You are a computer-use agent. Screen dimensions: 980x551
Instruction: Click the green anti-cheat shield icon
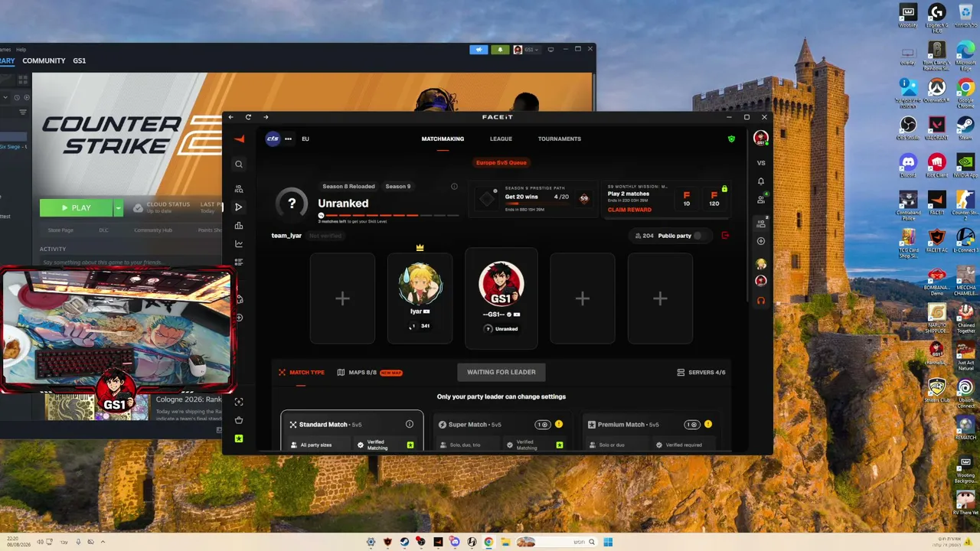(x=731, y=139)
